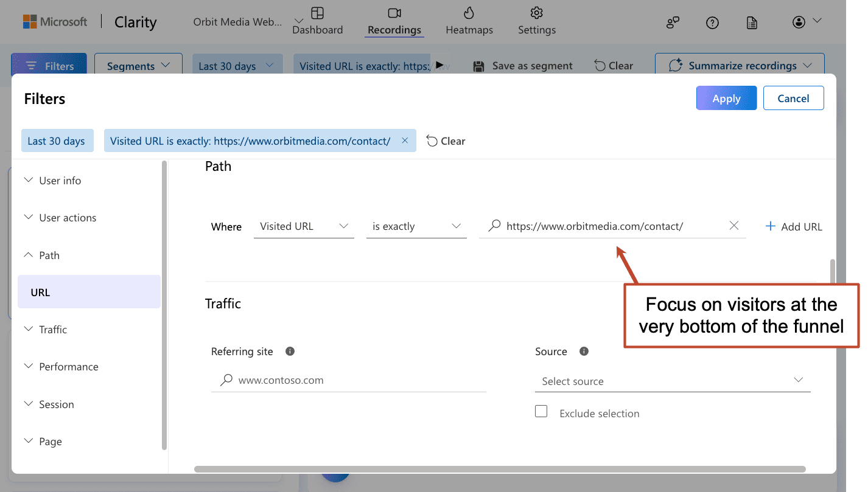
Task: Open the share/collaborators icon in header
Action: pos(673,23)
